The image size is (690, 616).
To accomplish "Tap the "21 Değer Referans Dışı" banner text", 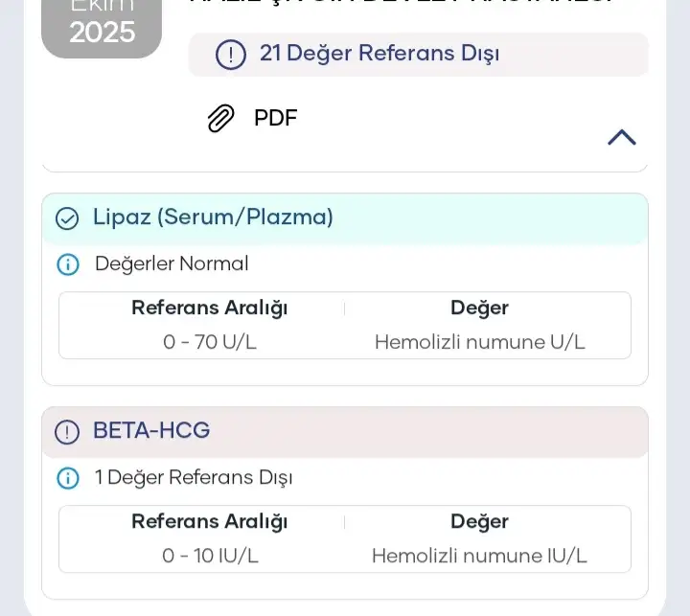I will [379, 54].
